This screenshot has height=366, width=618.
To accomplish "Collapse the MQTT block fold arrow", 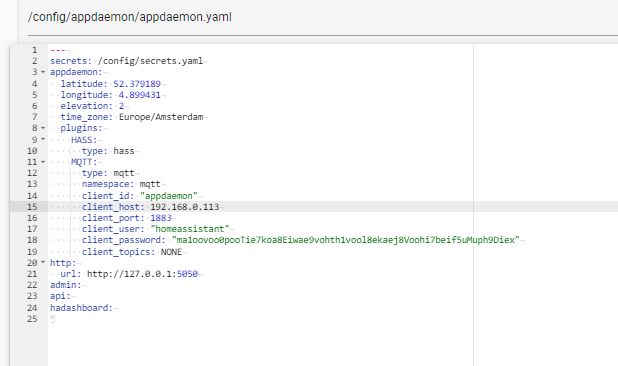I will (x=43, y=162).
